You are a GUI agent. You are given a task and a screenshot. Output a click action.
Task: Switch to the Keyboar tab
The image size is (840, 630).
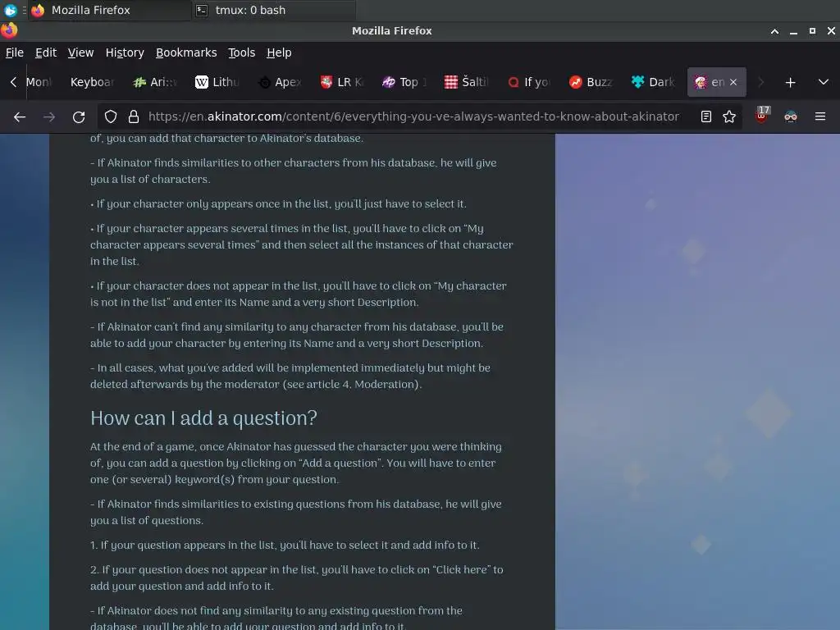click(x=92, y=82)
